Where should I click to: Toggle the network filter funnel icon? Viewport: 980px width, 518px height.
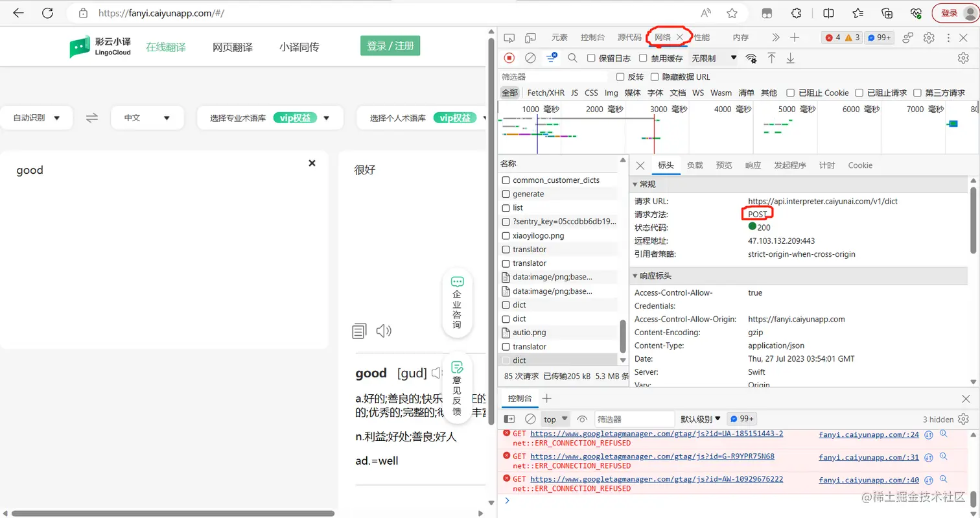click(x=551, y=58)
